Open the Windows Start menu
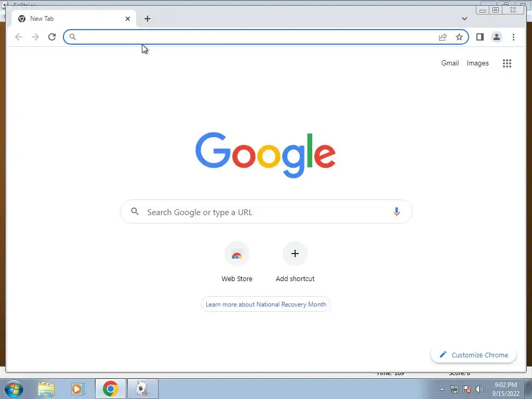Screen dimensions: 532x399 click(14, 389)
